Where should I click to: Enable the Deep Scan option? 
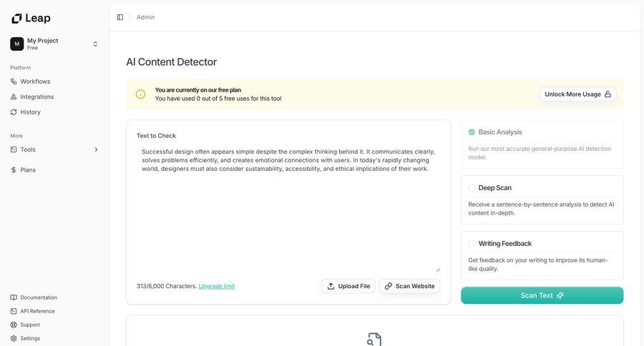pos(472,188)
